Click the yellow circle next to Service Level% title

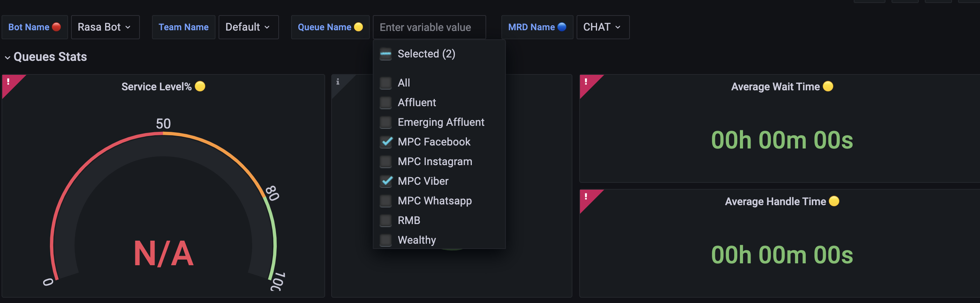tap(199, 86)
